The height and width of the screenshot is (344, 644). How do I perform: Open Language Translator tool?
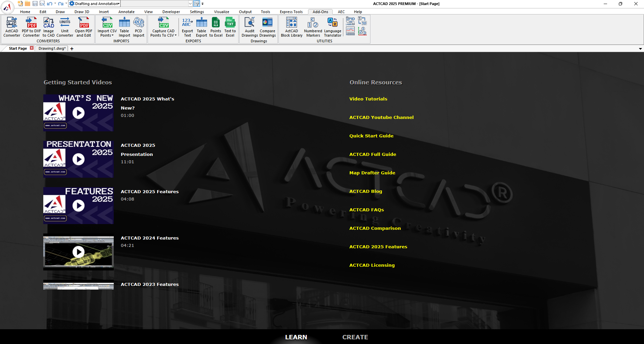(x=333, y=27)
